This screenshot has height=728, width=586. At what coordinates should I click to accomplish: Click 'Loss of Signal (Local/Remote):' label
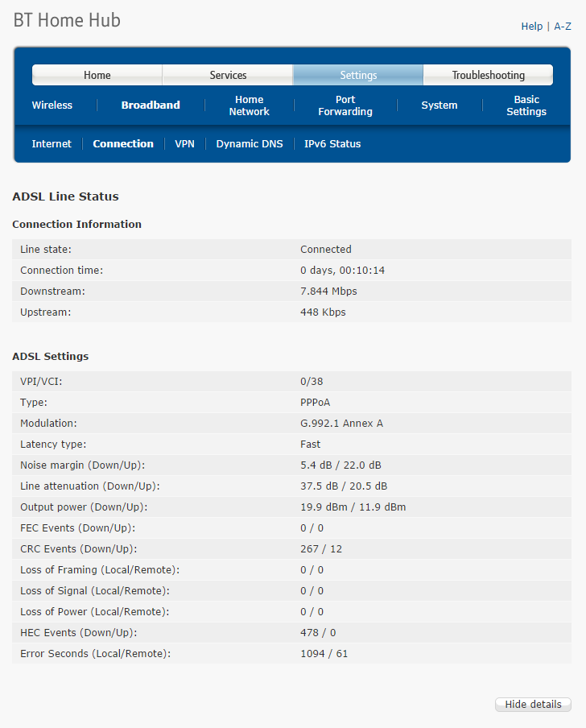tap(95, 590)
